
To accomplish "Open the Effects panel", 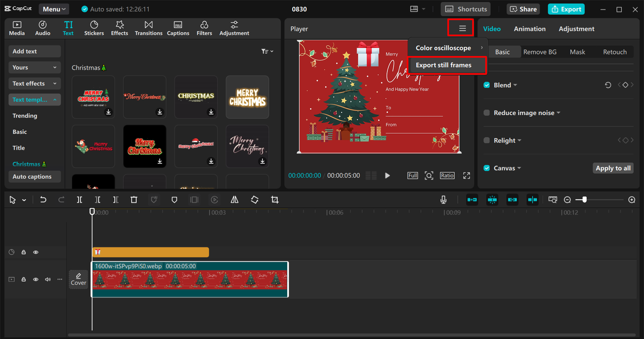I will (120, 28).
